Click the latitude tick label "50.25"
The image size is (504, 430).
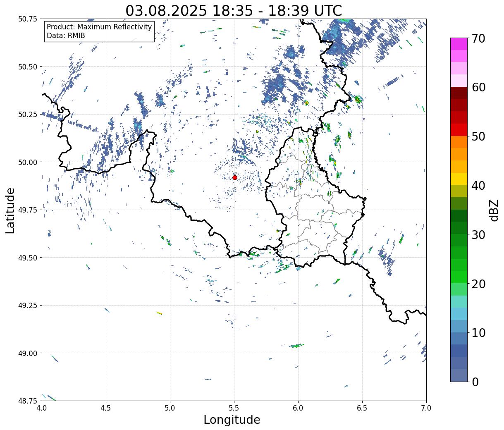pyautogui.click(x=28, y=115)
